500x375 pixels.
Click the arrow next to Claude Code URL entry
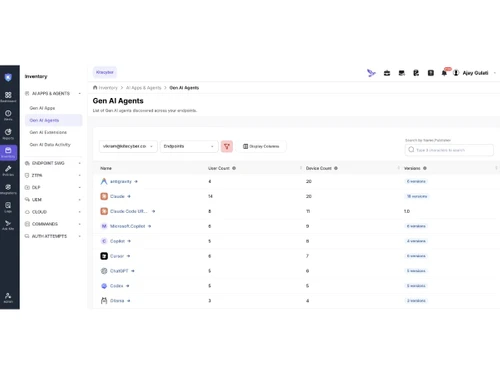tap(153, 211)
